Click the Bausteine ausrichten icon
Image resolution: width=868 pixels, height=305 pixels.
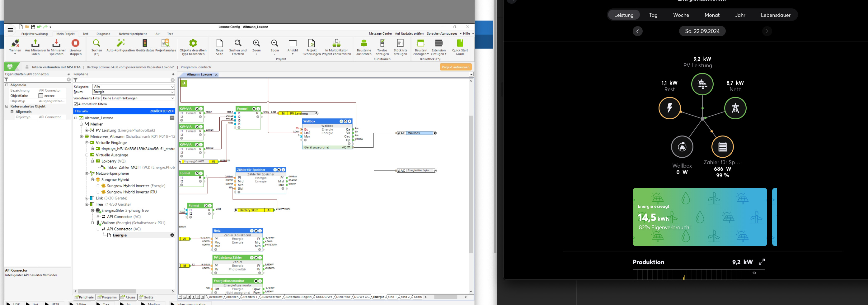pos(364,43)
